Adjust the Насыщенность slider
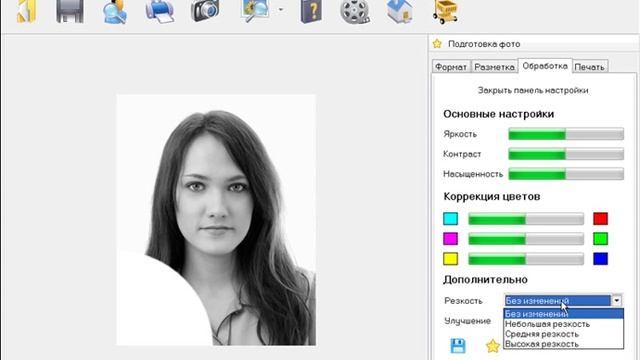The image size is (640, 360). coord(566,174)
